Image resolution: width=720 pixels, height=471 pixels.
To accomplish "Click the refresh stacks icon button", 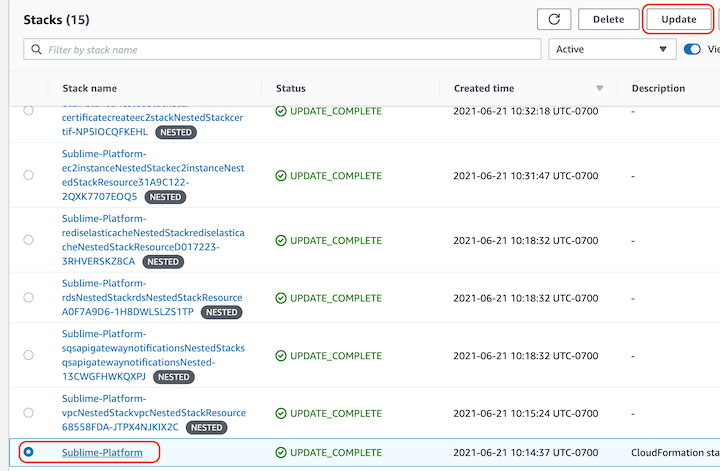I will click(554, 19).
